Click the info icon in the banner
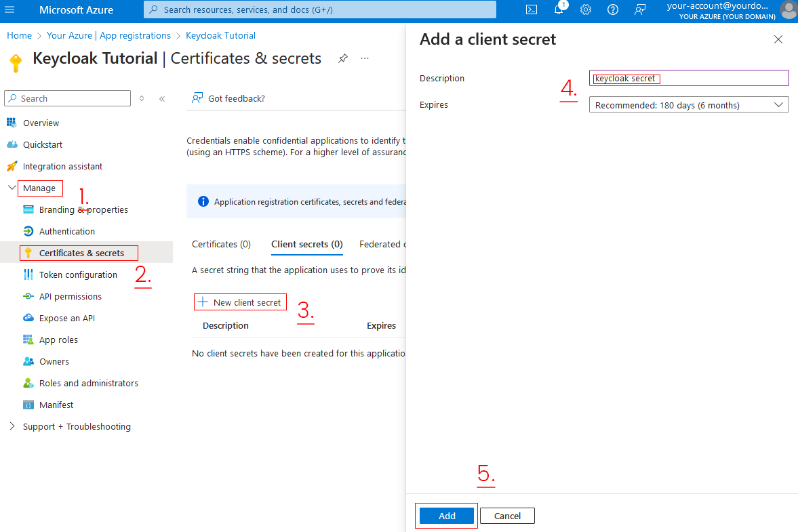 point(203,201)
